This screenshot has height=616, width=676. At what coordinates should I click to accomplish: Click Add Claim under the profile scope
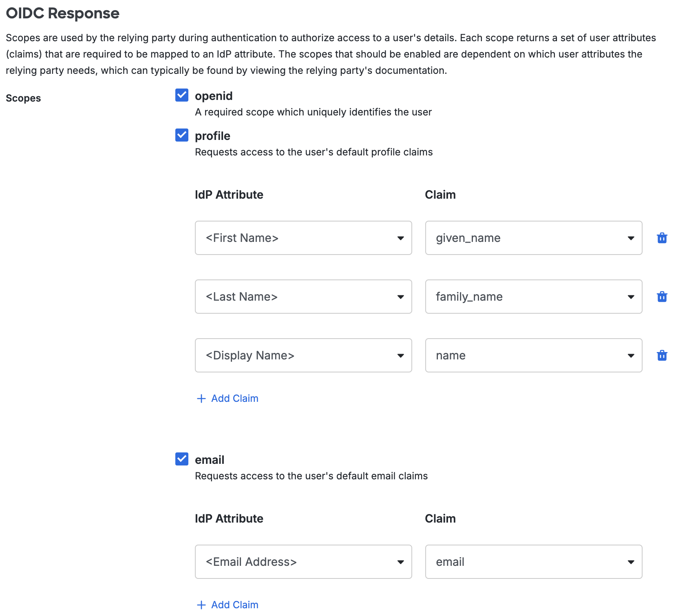(234, 398)
